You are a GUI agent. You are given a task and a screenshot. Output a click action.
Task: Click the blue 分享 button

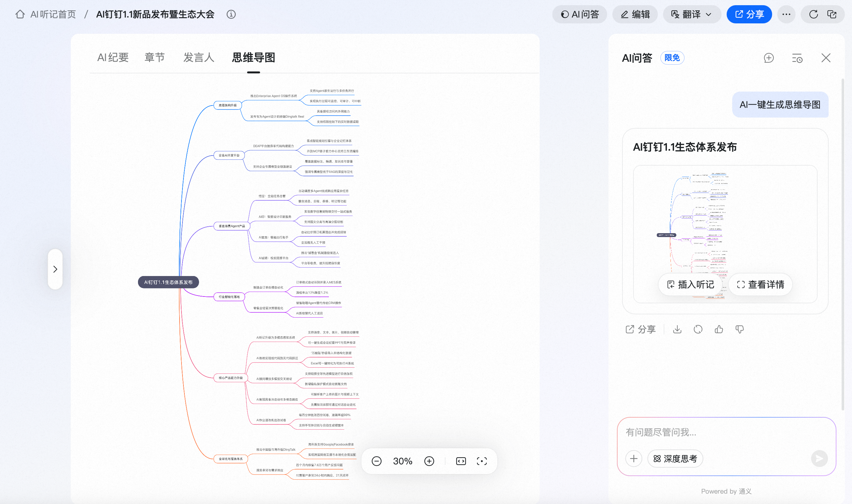point(749,14)
